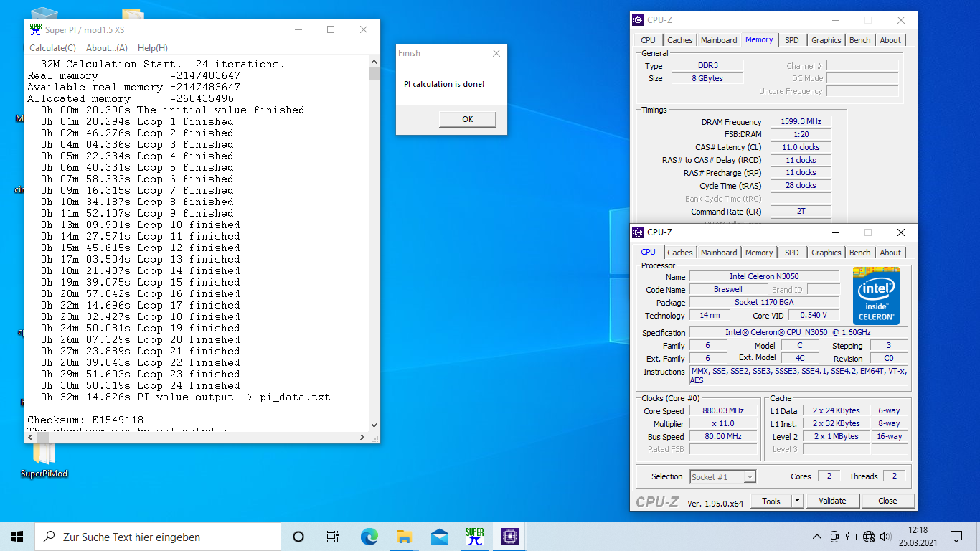This screenshot has height=551, width=980.
Task: Expand the Tools dropdown arrow in CPU-Z
Action: coord(797,501)
